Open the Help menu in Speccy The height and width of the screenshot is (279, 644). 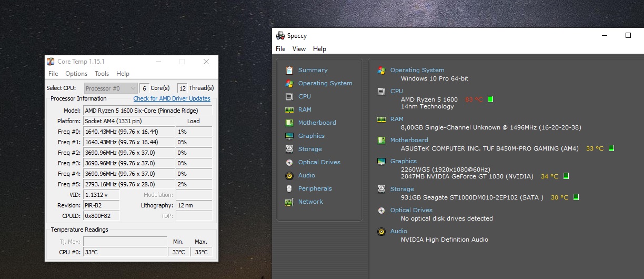(x=319, y=49)
